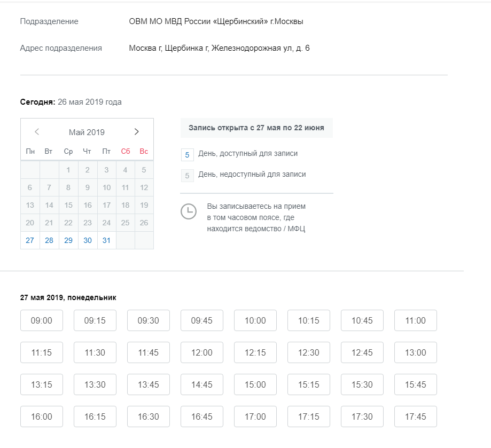Choose the 13:00 time slot
491x448 pixels.
[416, 352]
